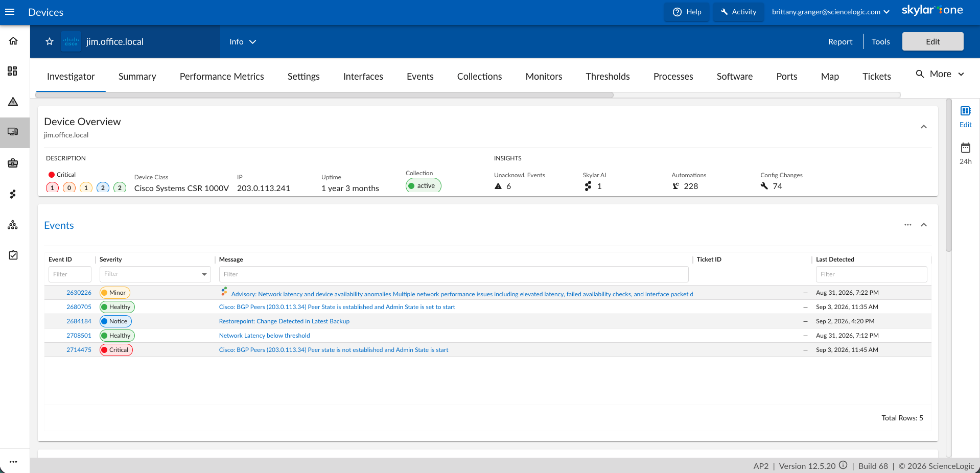The height and width of the screenshot is (473, 980).
Task: Open the hamburger navigation menu
Action: (10, 12)
